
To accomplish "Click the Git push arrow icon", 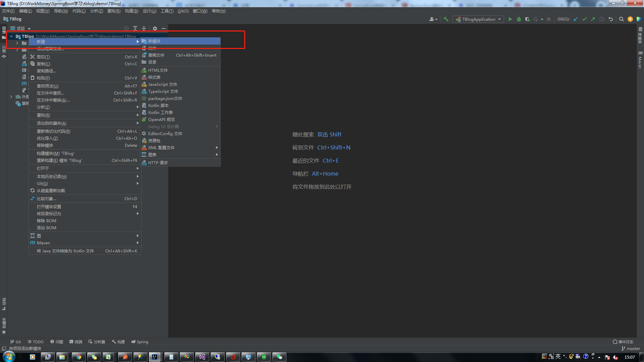I will pos(593,19).
